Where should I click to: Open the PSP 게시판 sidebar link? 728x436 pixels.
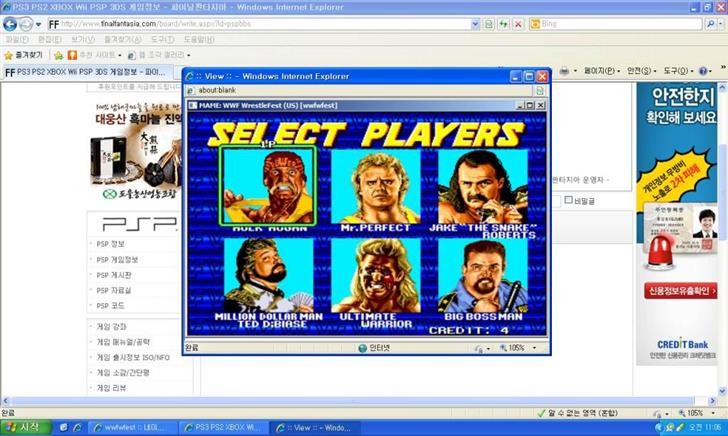(114, 275)
